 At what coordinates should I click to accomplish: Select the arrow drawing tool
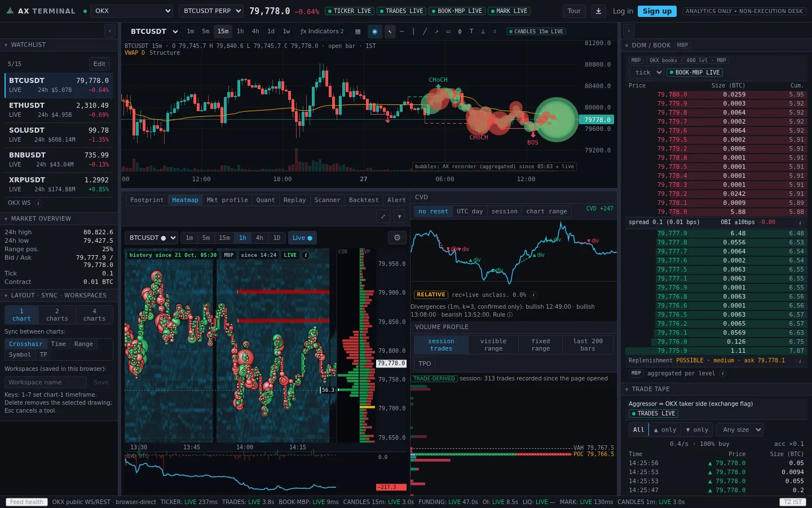[436, 32]
